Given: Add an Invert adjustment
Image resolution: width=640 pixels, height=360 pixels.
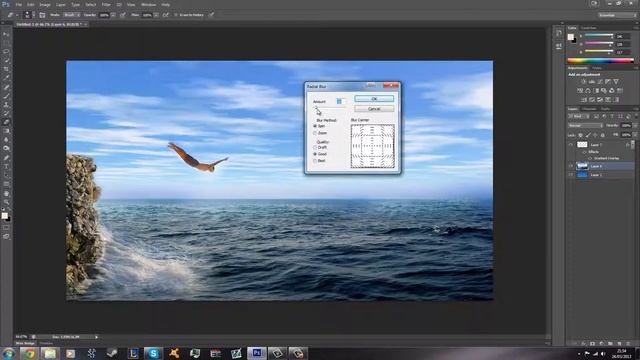Looking at the screenshot, I should point(584,100).
